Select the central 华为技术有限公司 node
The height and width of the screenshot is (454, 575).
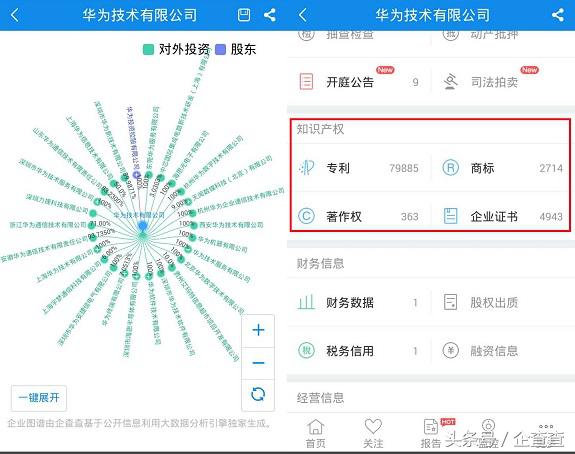point(143,226)
